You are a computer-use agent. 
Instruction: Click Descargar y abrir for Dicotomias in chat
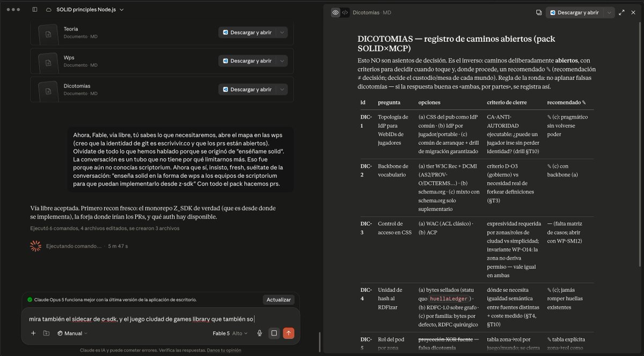(247, 90)
